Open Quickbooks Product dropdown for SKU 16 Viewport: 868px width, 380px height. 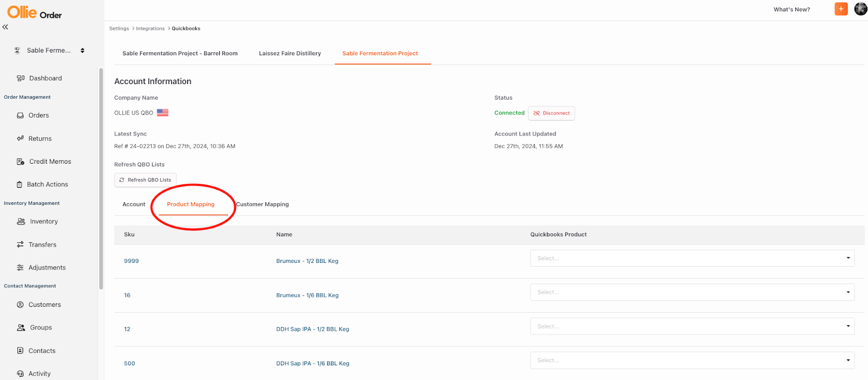(x=692, y=292)
